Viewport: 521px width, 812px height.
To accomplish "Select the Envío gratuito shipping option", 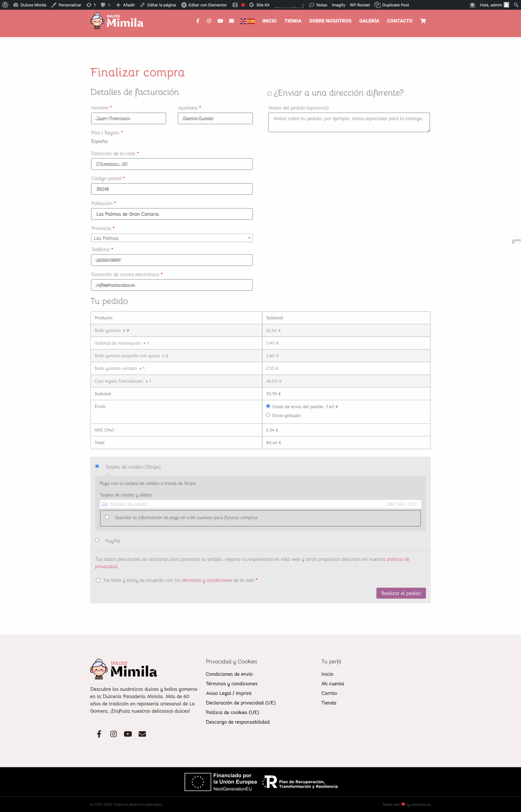I will [268, 415].
